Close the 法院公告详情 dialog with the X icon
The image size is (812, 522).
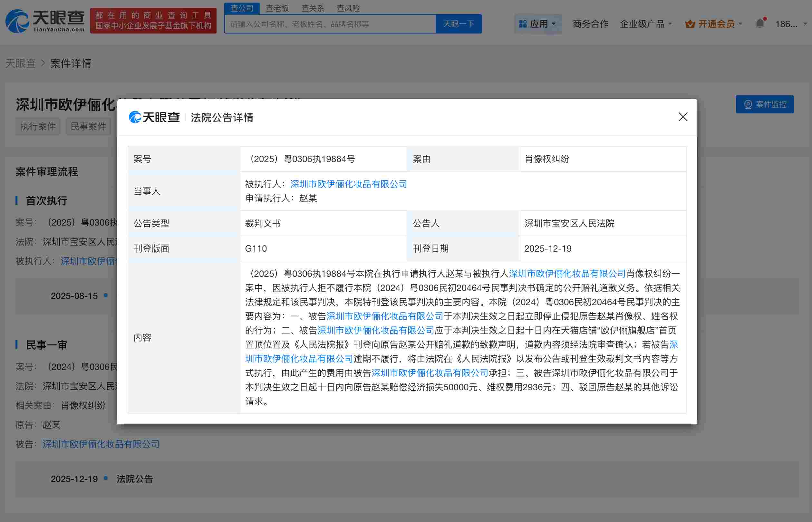(x=683, y=117)
